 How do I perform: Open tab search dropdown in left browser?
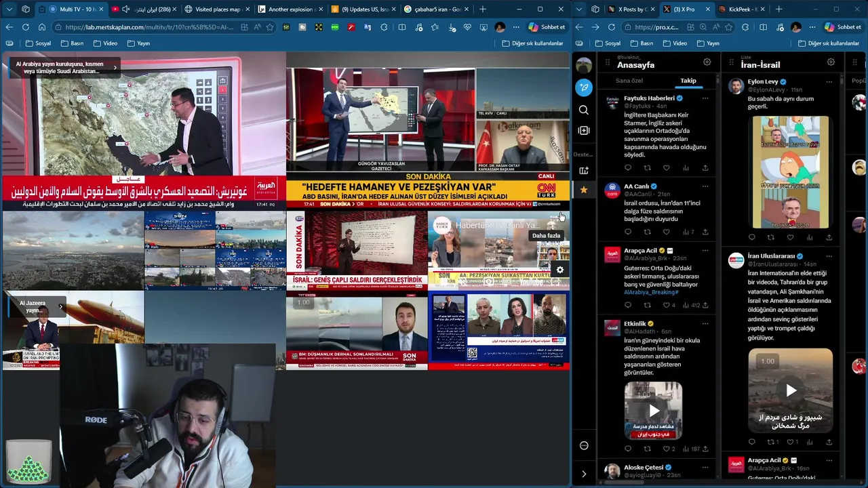pos(8,9)
